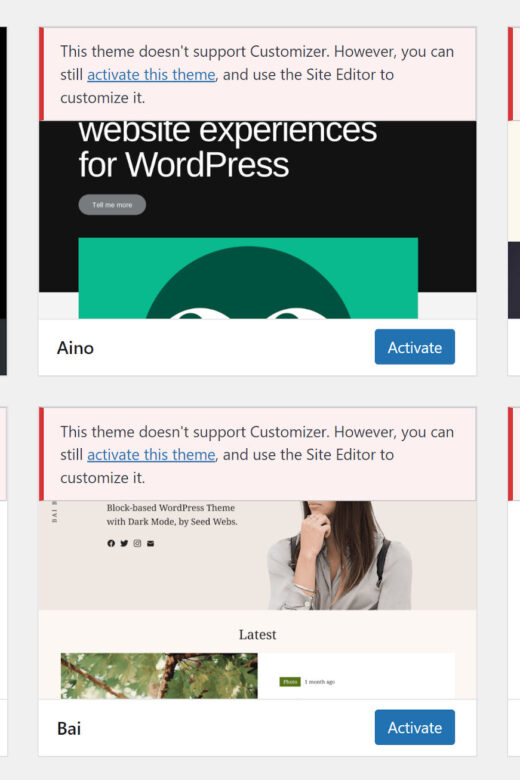Click the green 'Photo' tag in Bai preview
This screenshot has width=520, height=780.
290,682
